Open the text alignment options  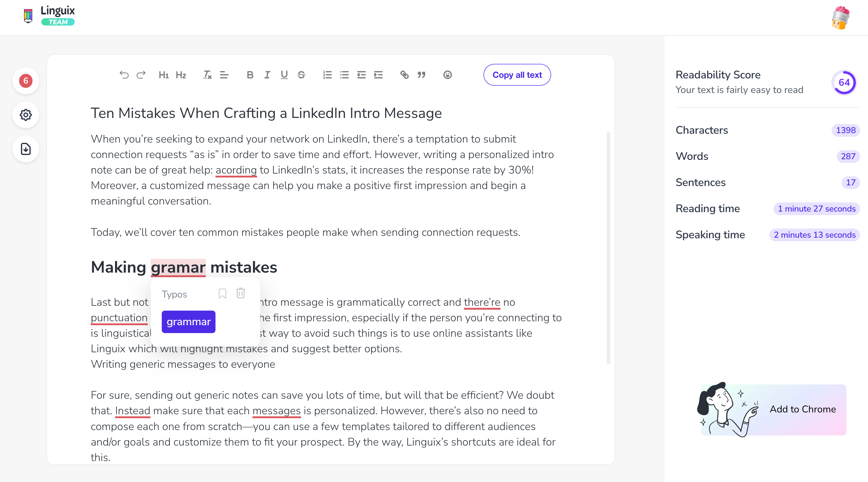(224, 75)
